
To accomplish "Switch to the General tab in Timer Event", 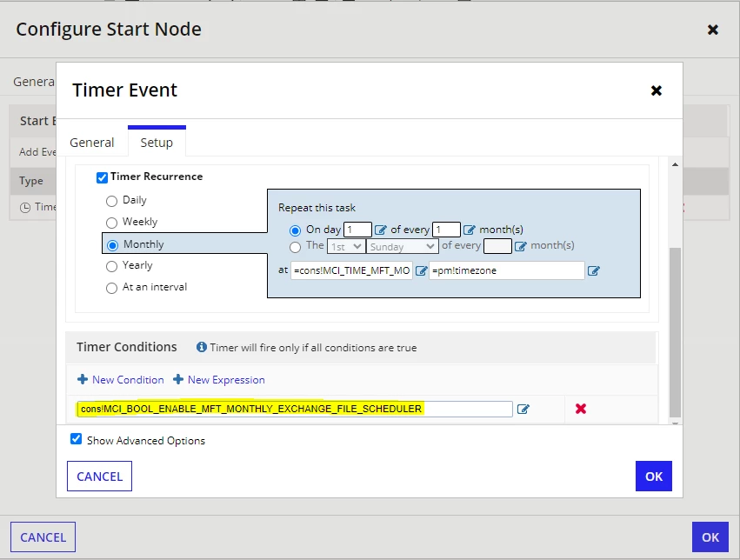I will [x=92, y=143].
